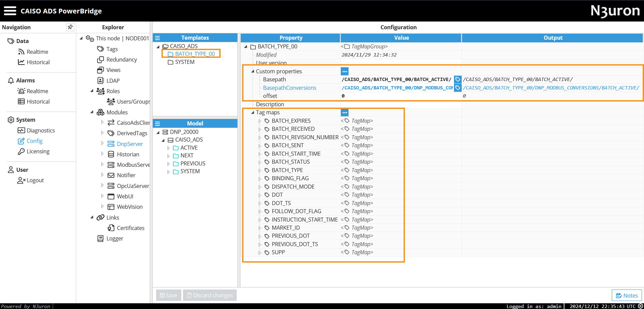Viewport: 644px width, 309px height.
Task: Click Logout under User
Action: tap(35, 180)
